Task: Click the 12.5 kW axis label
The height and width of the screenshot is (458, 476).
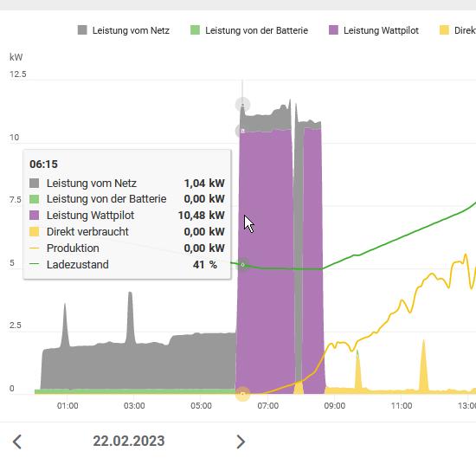Action: point(18,74)
